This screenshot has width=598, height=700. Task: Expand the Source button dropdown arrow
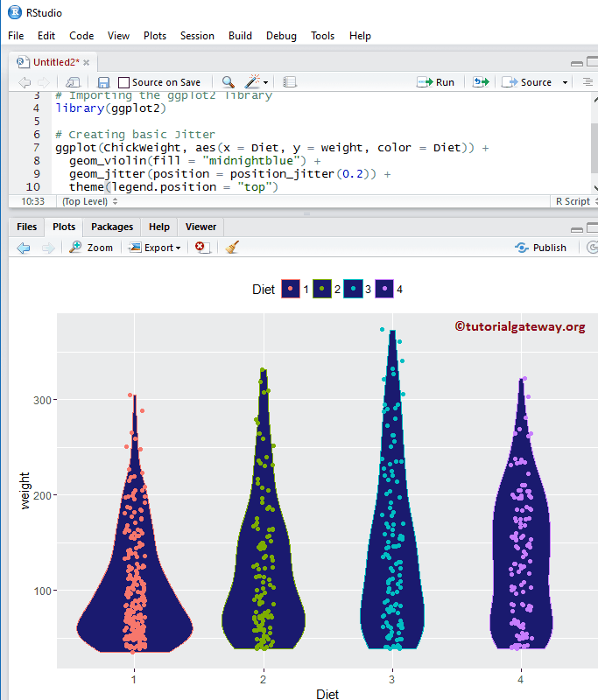tap(565, 82)
